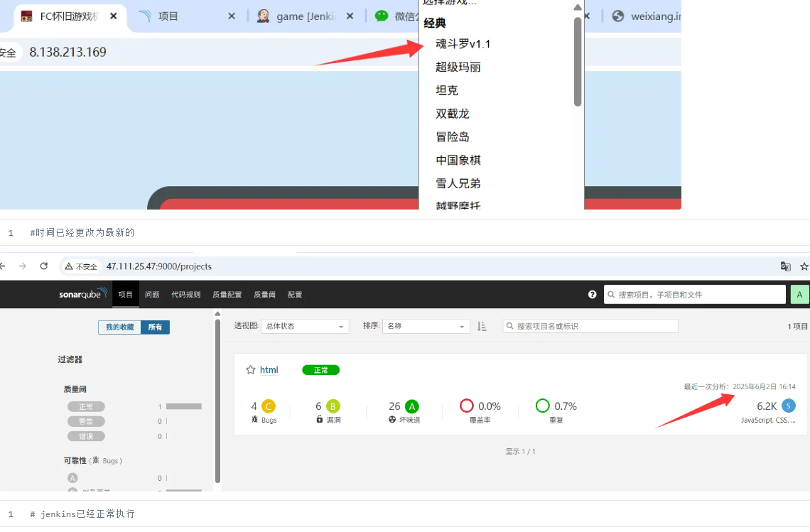Close the game [Jenkins] browser tab

[350, 16]
